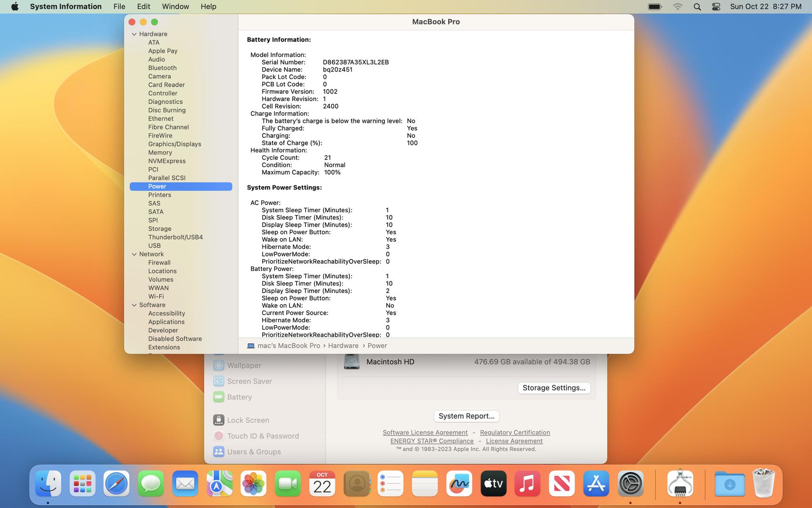Screen dimensions: 812x508
Task: Open Apple menu logo
Action: (15, 7)
